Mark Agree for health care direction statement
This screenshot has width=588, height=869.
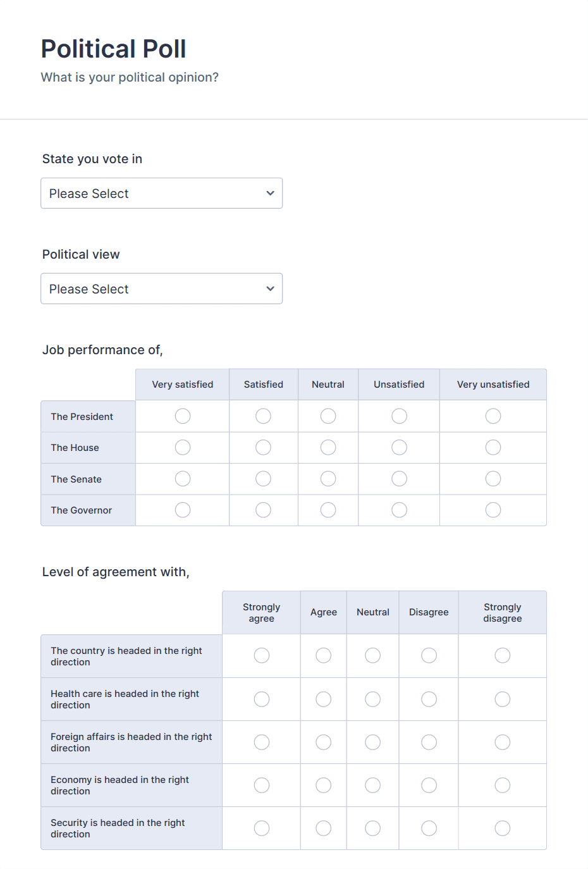(323, 699)
